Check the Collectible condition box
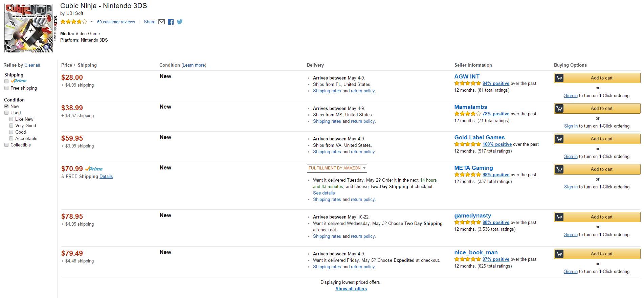This screenshot has height=298, width=644. pos(6,145)
